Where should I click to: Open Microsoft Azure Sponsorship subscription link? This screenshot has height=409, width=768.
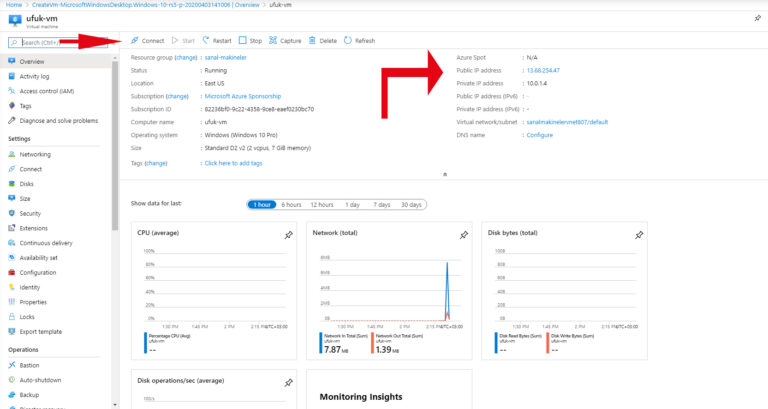click(242, 96)
